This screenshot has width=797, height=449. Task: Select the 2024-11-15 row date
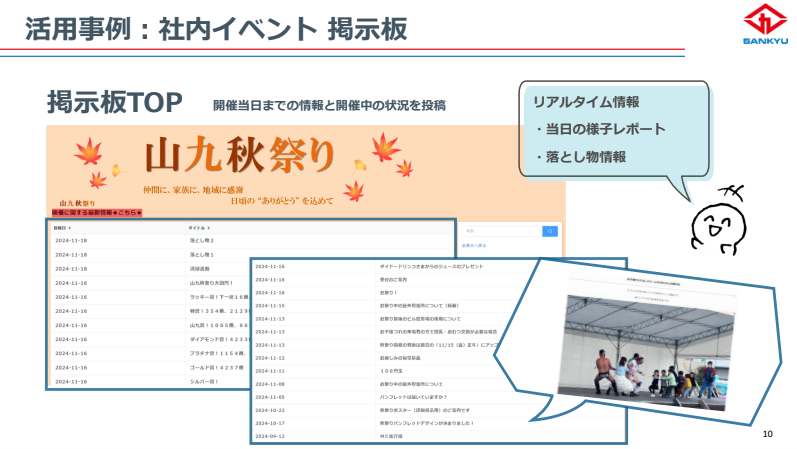[x=270, y=306]
